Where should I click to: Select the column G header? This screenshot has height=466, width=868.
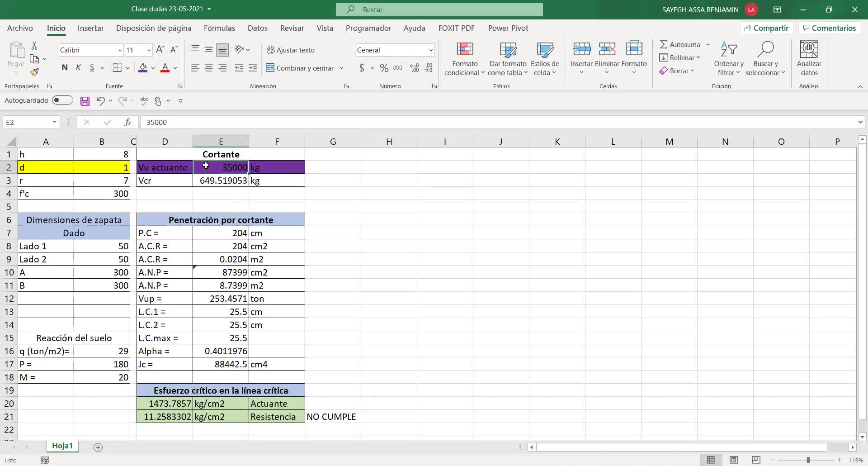(x=333, y=142)
